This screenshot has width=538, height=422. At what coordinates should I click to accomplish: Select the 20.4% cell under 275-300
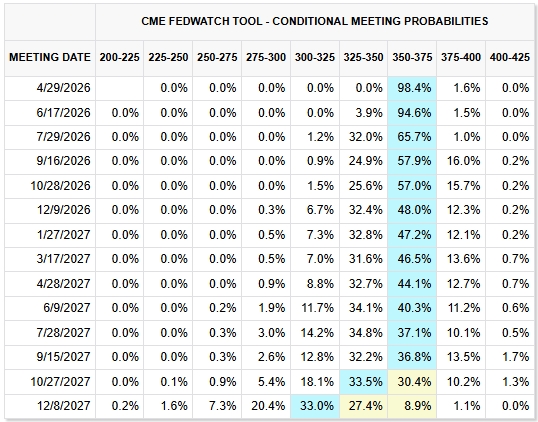tap(268, 406)
